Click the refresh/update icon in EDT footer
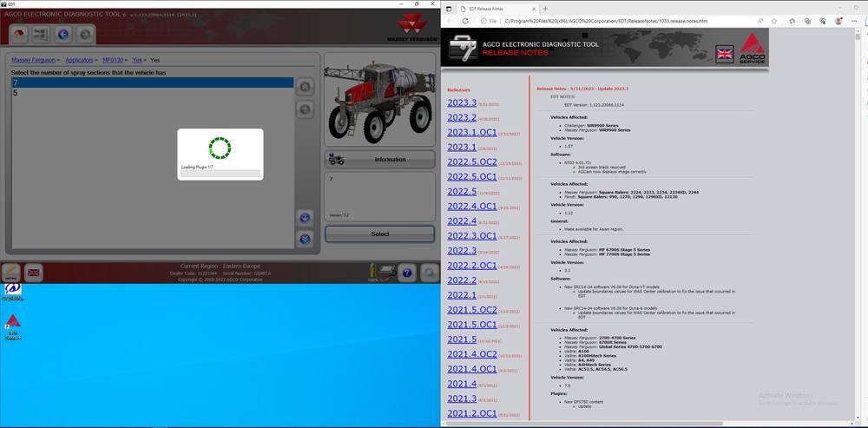Image resolution: width=868 pixels, height=428 pixels. [x=429, y=273]
